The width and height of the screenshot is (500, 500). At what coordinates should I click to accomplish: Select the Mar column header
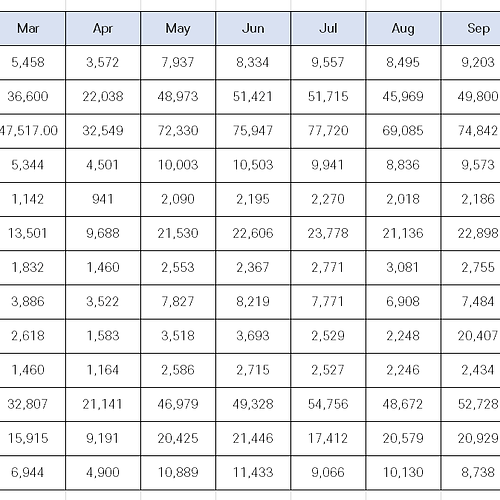[x=32, y=29]
